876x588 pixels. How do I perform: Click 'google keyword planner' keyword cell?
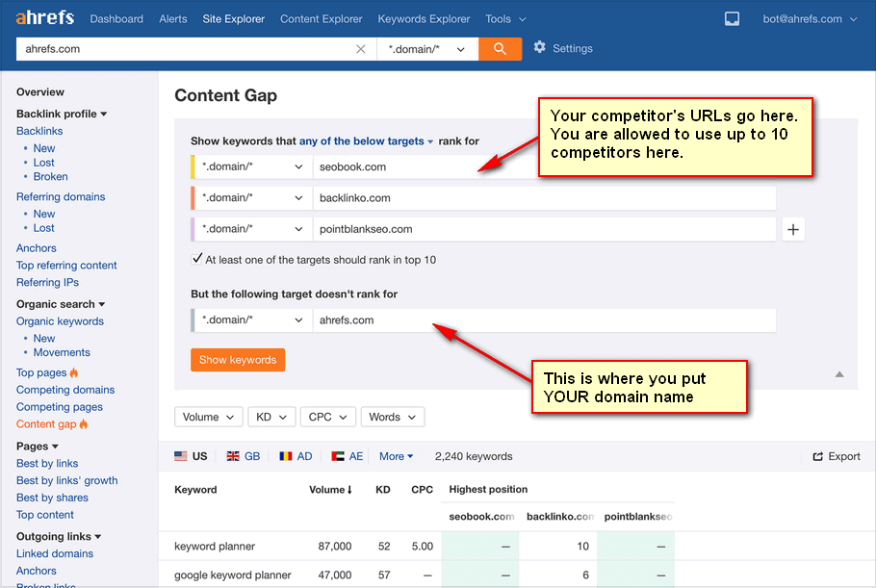[x=232, y=575]
